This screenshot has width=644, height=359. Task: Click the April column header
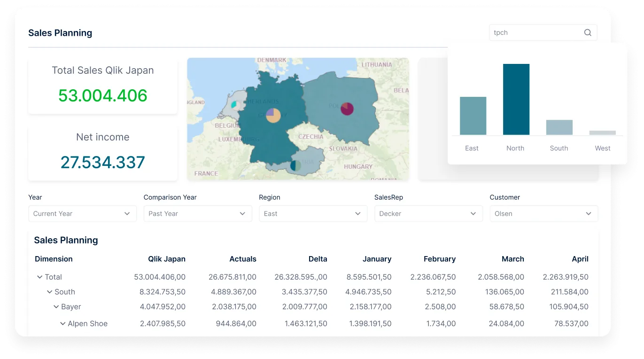click(x=580, y=259)
